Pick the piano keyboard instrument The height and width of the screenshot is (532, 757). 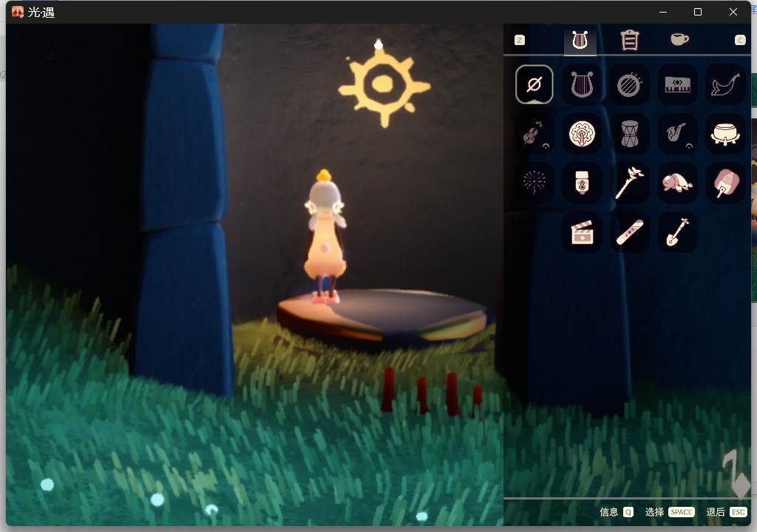(677, 84)
